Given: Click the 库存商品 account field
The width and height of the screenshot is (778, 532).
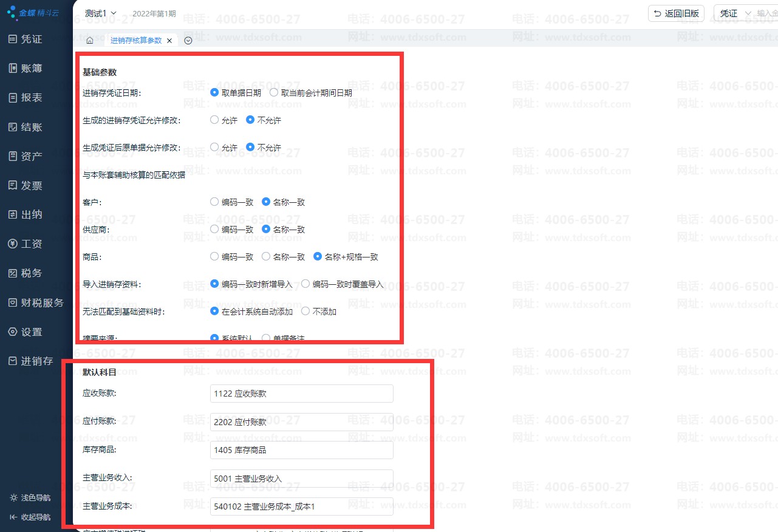Looking at the screenshot, I should coord(302,450).
